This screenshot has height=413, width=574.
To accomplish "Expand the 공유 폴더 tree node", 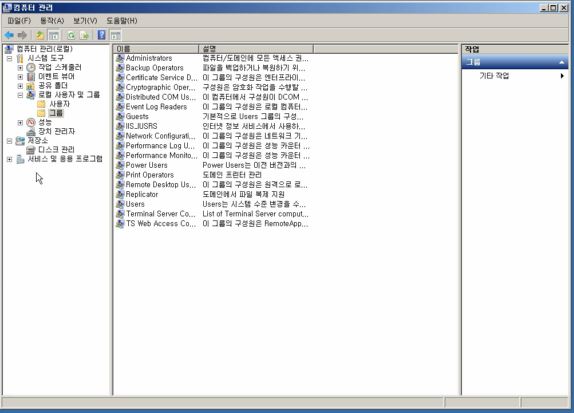I will click(x=20, y=86).
